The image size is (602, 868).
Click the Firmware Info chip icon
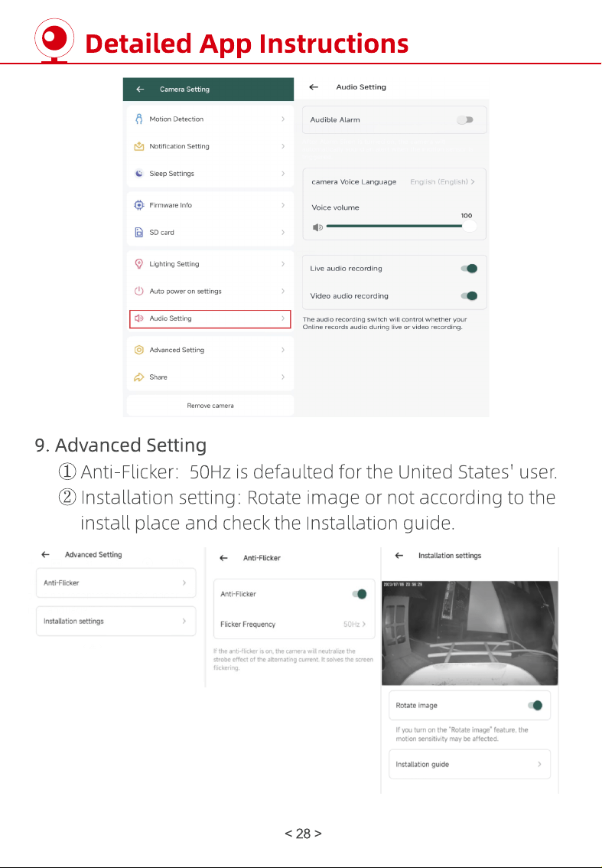139,205
